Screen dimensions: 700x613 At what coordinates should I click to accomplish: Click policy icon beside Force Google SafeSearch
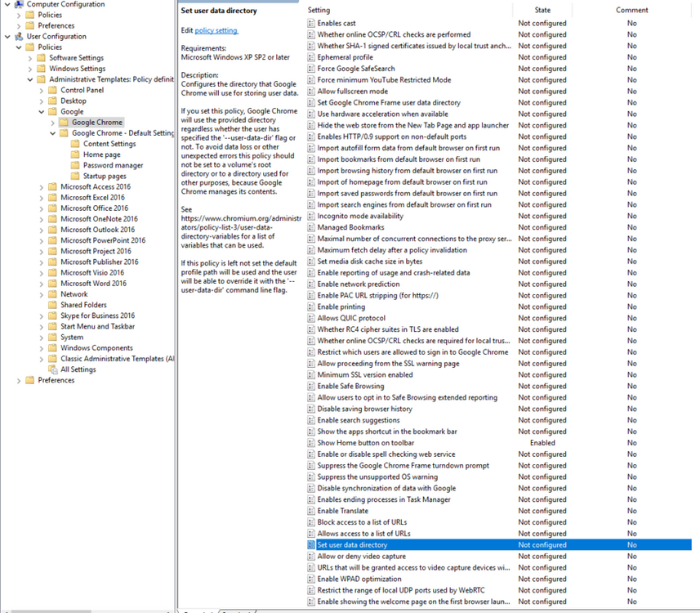tap(311, 69)
